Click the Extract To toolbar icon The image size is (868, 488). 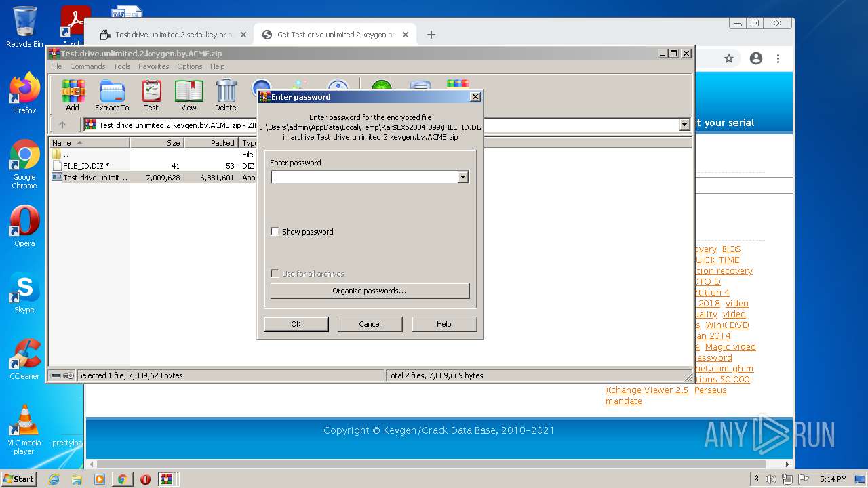112,96
